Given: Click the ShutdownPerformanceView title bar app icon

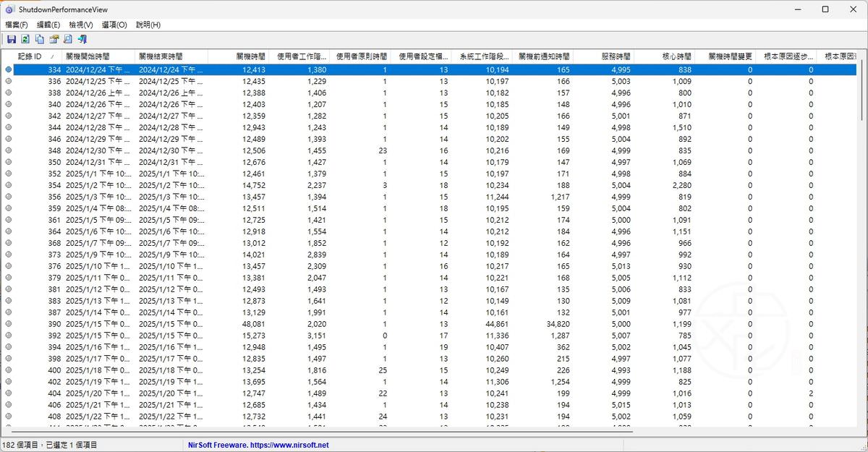Looking at the screenshot, I should (x=9, y=9).
